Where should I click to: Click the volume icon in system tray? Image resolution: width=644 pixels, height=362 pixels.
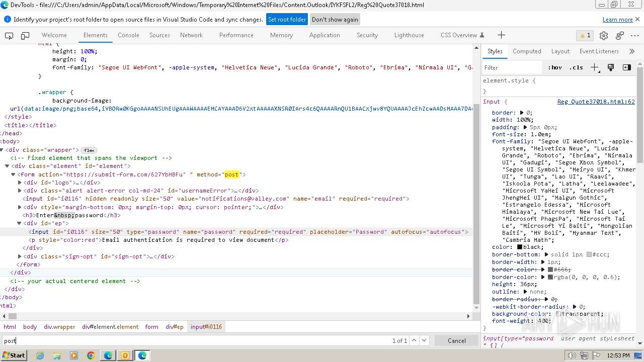tap(572, 355)
